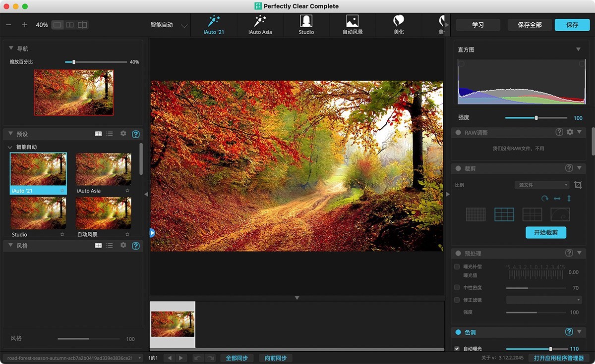595x364 pixels.
Task: Select the filmstrip thumbnail at the bottom
Action: [x=172, y=323]
